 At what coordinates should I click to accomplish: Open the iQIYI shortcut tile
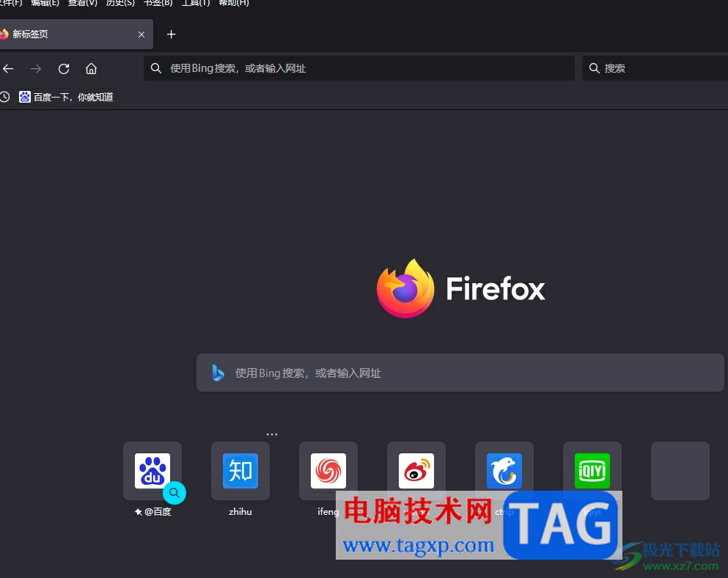click(592, 471)
